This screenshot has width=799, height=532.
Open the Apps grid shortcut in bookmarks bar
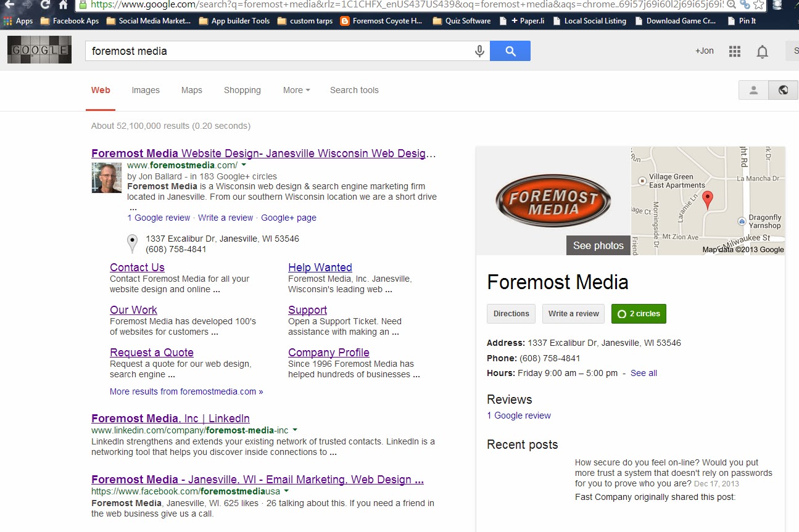point(18,21)
